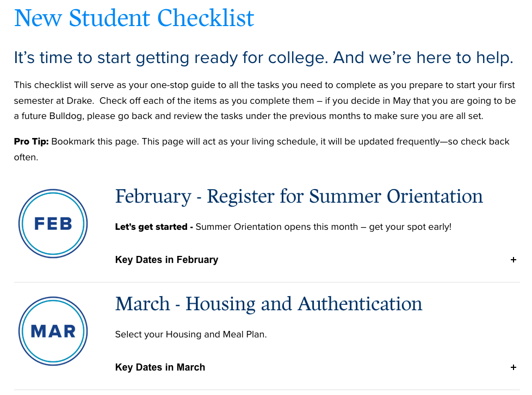Image resolution: width=532 pixels, height=395 pixels.
Task: Click the bold "Let's get started -" text
Action: 154,227
